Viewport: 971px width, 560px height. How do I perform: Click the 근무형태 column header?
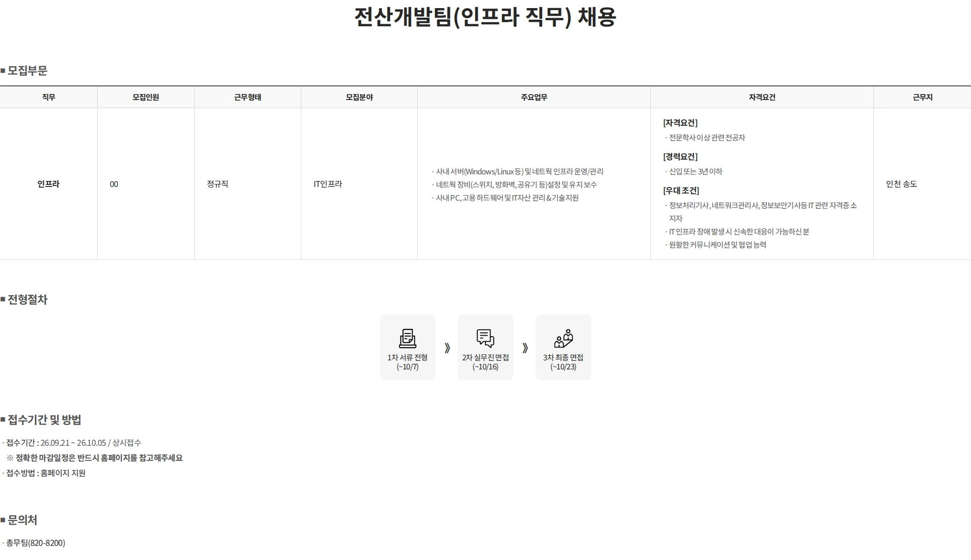248,97
